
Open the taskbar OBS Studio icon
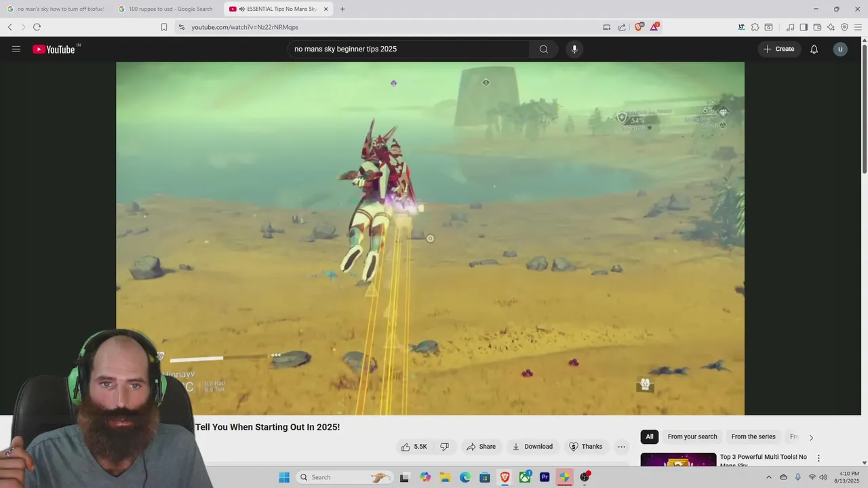coord(585,477)
